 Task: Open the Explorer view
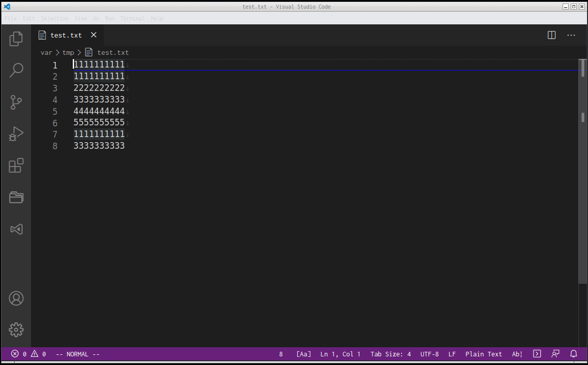click(x=16, y=39)
